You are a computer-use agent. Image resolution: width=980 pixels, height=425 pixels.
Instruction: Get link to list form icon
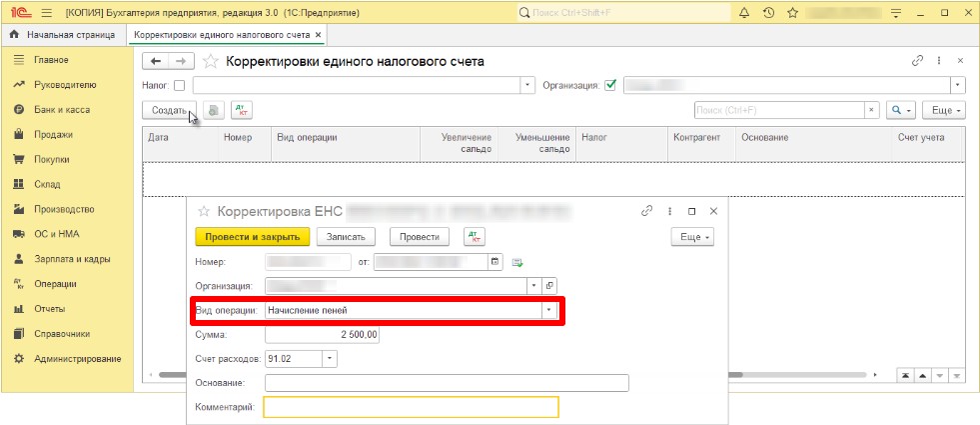917,61
